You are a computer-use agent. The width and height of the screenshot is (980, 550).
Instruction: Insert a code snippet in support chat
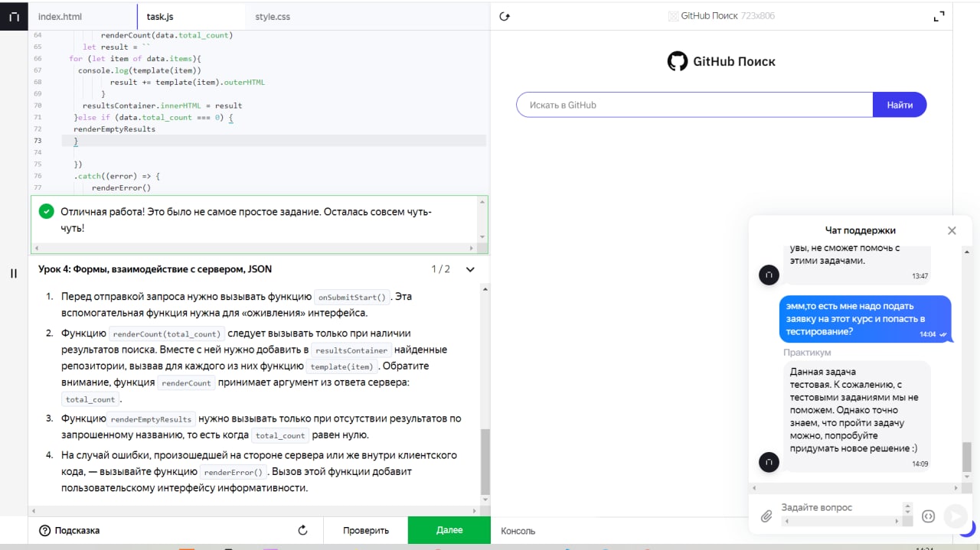(x=929, y=516)
